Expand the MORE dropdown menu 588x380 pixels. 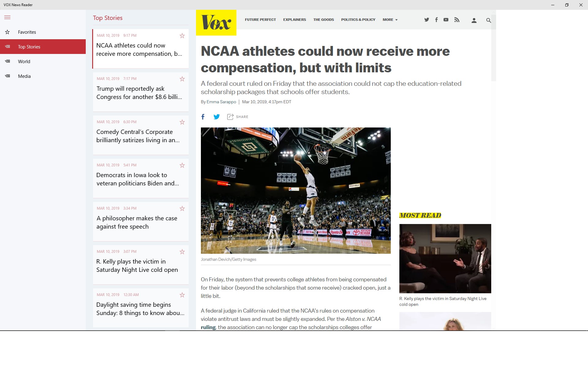(x=390, y=20)
